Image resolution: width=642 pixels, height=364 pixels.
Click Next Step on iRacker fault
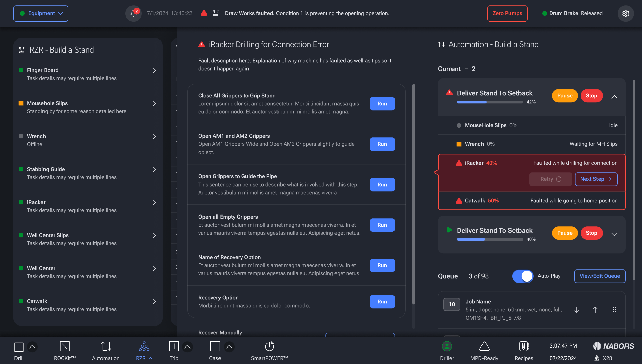click(596, 179)
